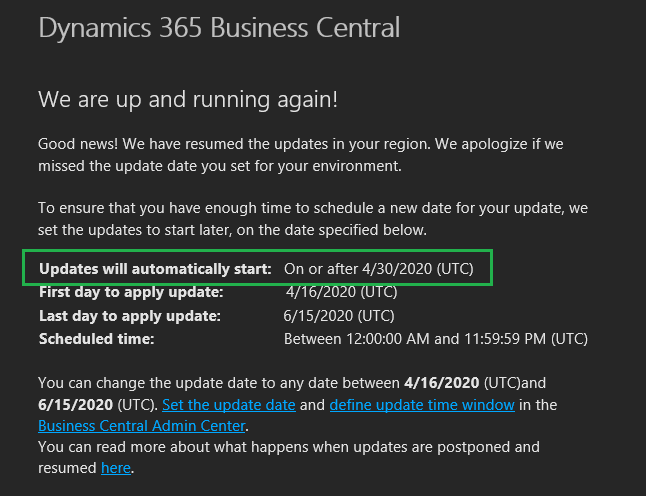
Task: Click the 'Scheduled time:' label
Action: coord(96,339)
